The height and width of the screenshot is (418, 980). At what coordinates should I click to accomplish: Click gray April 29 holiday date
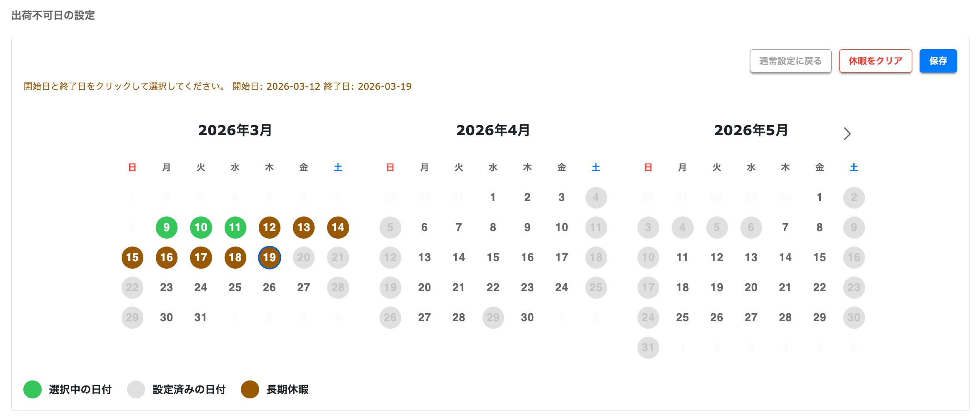click(x=493, y=317)
